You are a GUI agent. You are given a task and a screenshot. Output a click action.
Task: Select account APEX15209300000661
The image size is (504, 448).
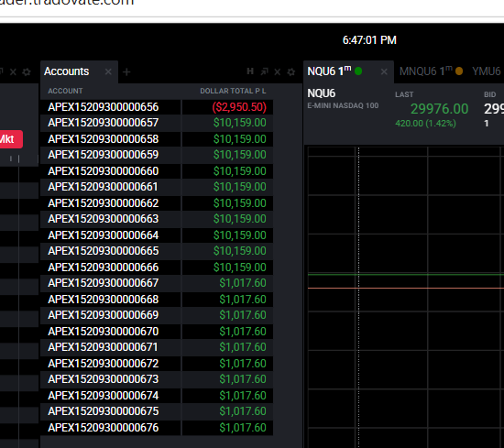tap(104, 187)
